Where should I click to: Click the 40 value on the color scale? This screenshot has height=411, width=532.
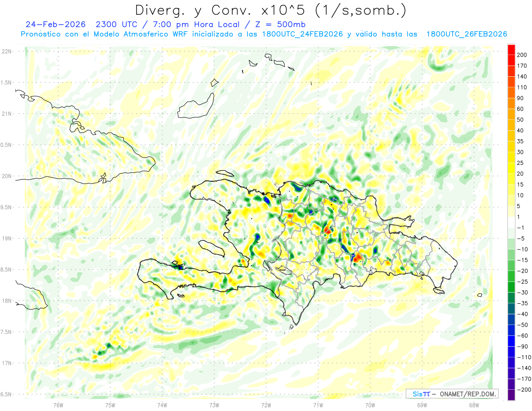click(x=521, y=131)
